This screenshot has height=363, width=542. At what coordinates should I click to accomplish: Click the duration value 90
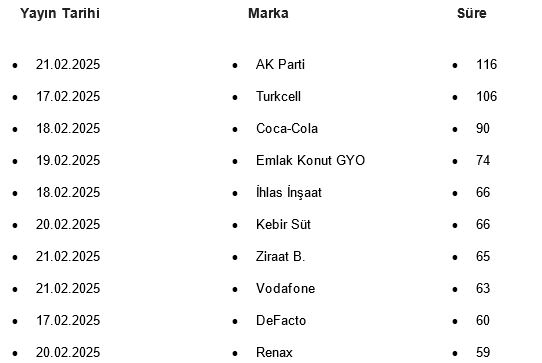click(483, 129)
